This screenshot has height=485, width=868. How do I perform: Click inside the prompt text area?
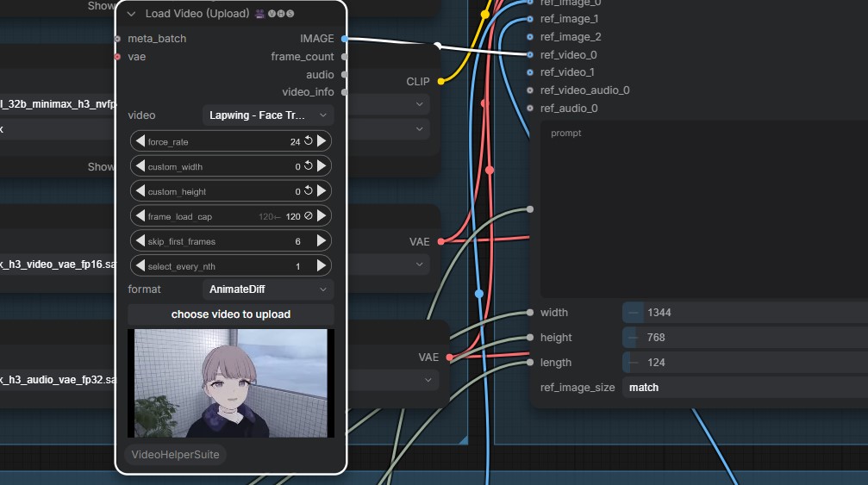tap(703, 210)
